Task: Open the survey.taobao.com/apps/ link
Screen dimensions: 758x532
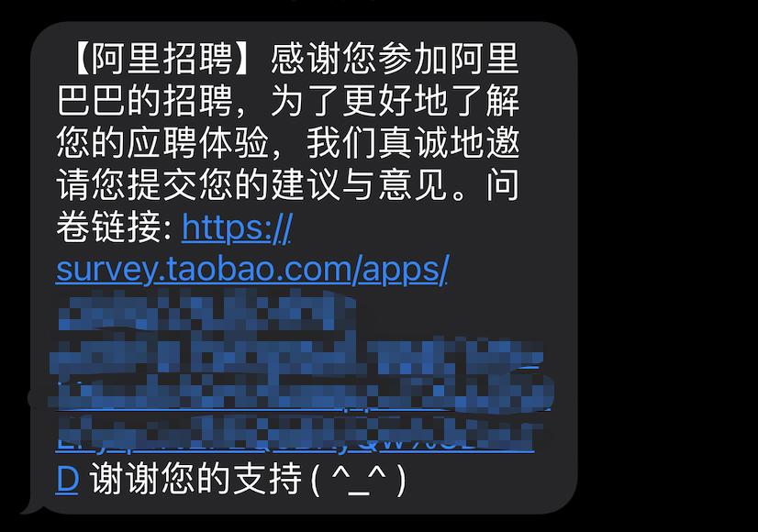Action: click(x=252, y=269)
